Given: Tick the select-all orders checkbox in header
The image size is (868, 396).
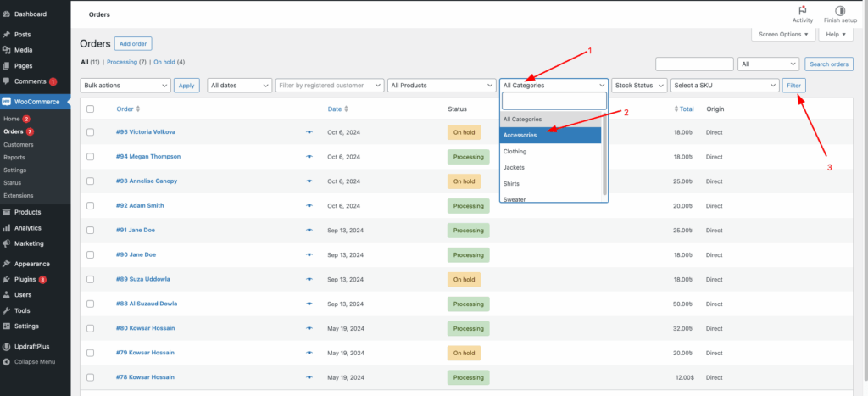Looking at the screenshot, I should [x=90, y=109].
